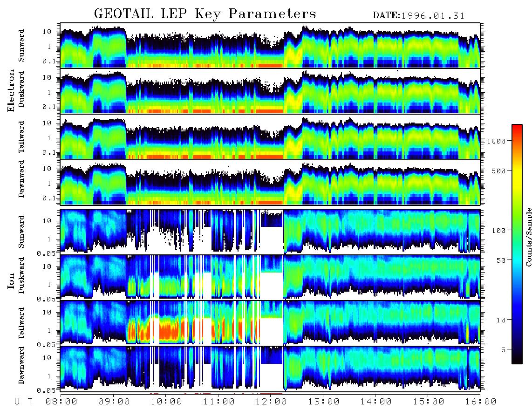Click the 14:00 time tick label
This screenshot has height=410, width=532.
376,402
